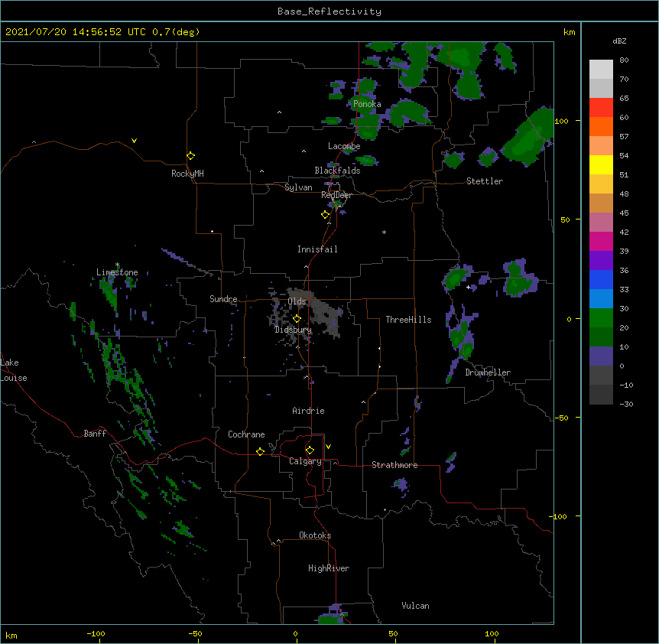Select the bright green 20-30 dBZ swatch
Image resolution: width=659 pixels, height=644 pixels.
point(601,318)
